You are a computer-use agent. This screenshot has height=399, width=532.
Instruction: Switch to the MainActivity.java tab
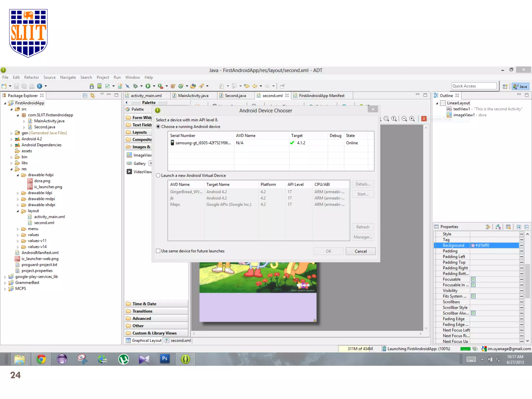193,96
